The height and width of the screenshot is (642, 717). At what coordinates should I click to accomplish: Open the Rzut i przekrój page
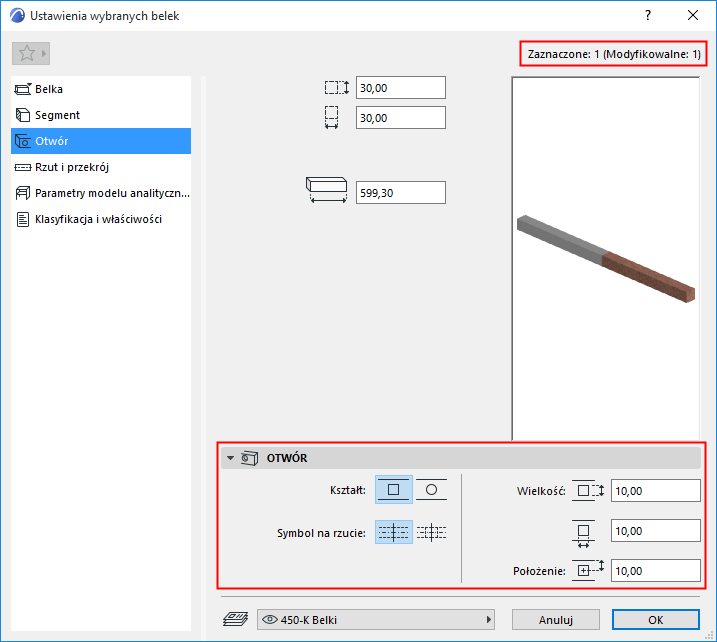(101, 167)
